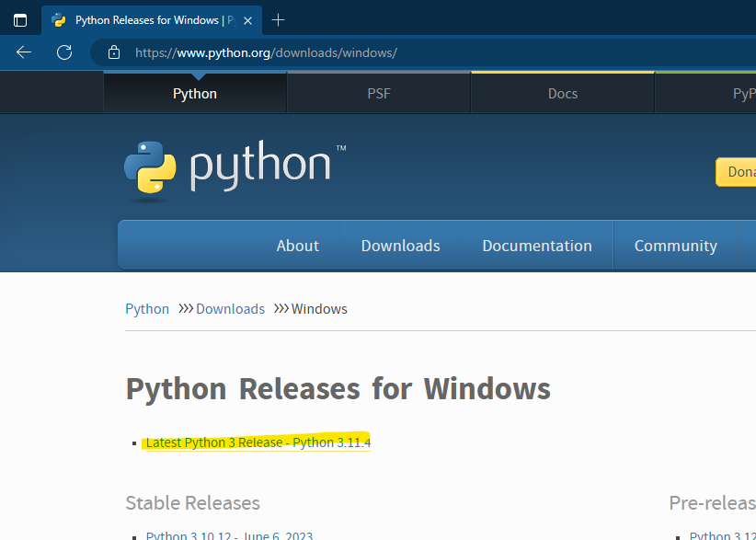
Task: Open the Python 3.12 pre-release link
Action: tap(722, 534)
